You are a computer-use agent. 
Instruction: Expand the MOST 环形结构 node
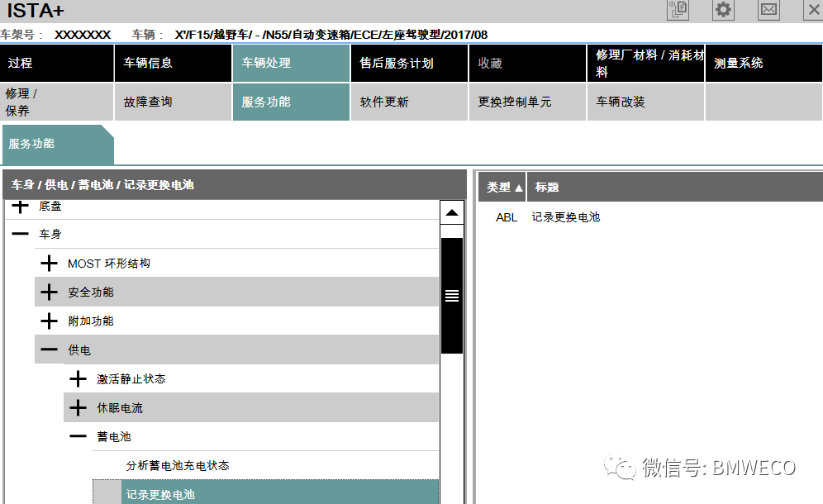(49, 263)
